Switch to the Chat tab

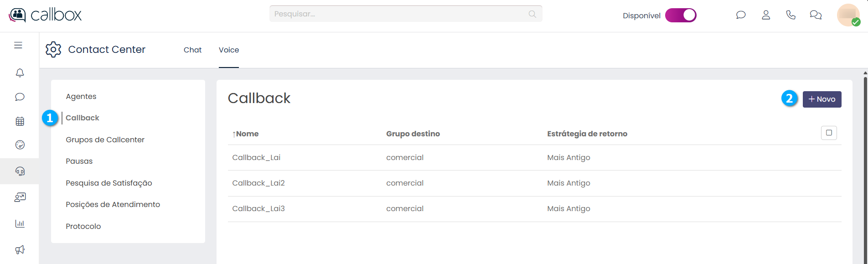point(192,50)
